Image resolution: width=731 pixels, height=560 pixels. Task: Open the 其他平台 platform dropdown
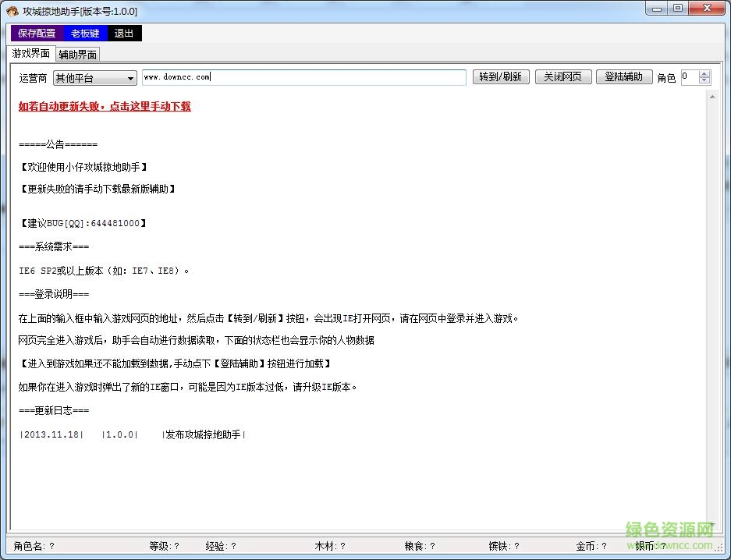click(x=130, y=78)
